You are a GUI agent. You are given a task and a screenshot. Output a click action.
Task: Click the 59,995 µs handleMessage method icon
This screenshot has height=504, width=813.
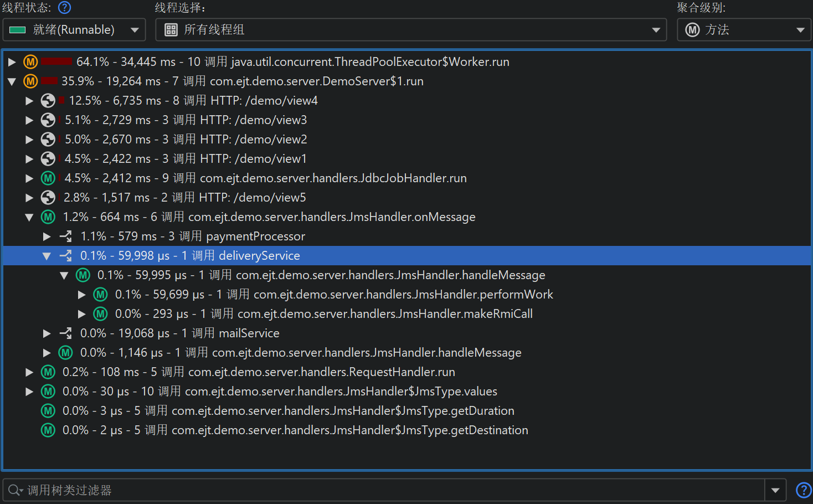(83, 275)
